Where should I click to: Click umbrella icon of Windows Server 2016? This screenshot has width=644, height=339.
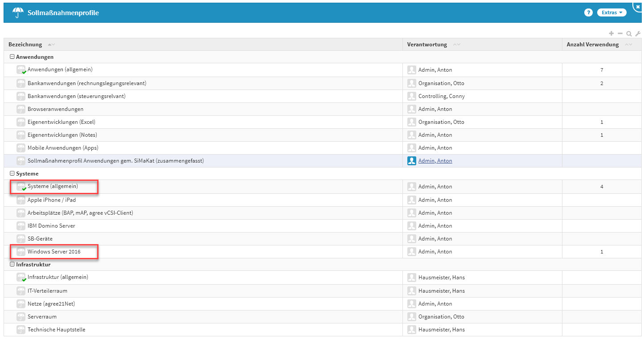click(21, 252)
